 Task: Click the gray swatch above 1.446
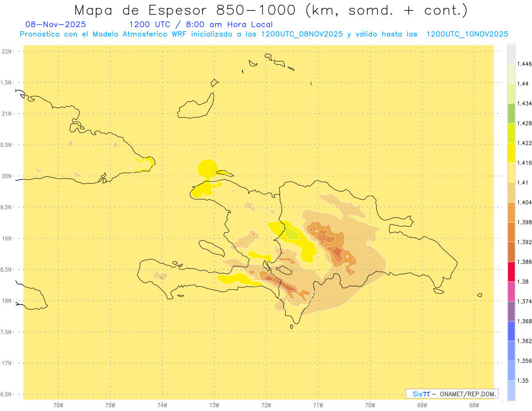511,54
